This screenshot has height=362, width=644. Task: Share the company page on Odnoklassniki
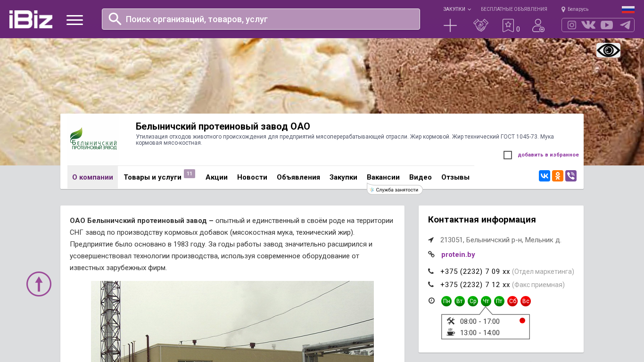click(558, 176)
